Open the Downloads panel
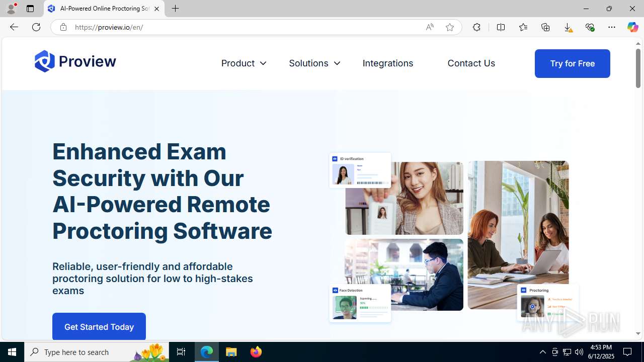644x362 pixels. pyautogui.click(x=568, y=27)
